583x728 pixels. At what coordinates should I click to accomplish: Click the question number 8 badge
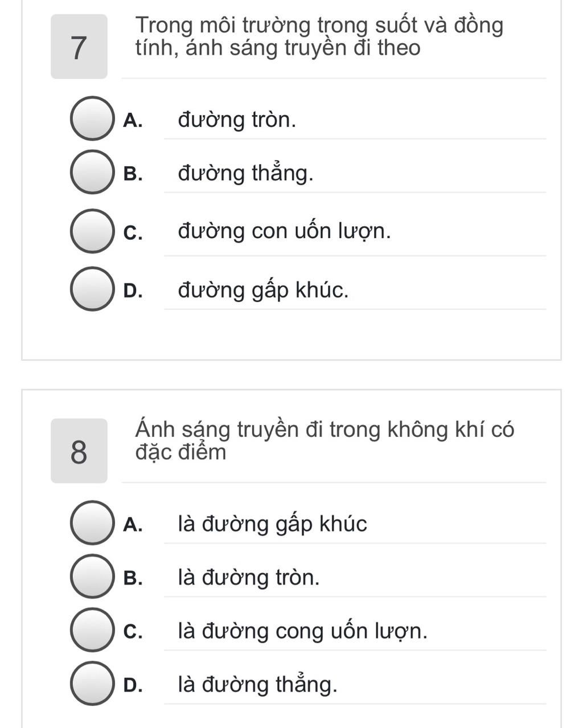coord(79,451)
